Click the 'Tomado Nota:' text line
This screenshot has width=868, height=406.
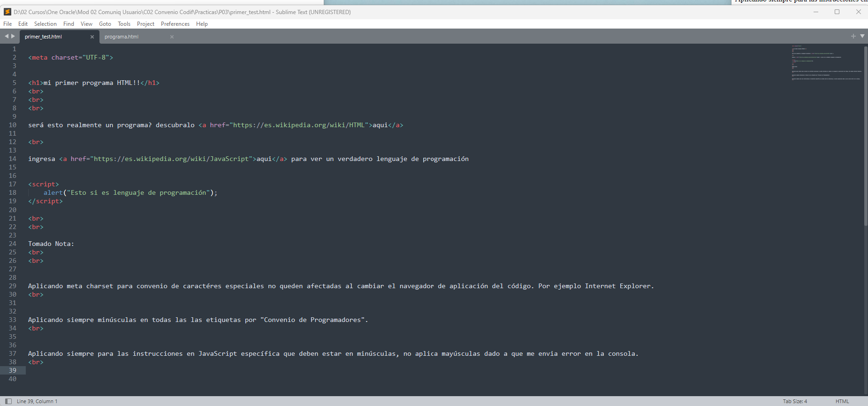tap(51, 244)
